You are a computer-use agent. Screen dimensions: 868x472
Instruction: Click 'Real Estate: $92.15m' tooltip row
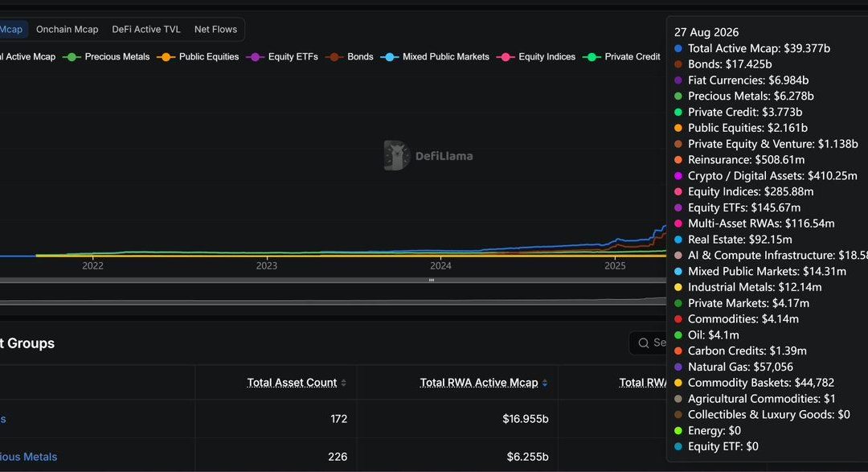tap(733, 240)
